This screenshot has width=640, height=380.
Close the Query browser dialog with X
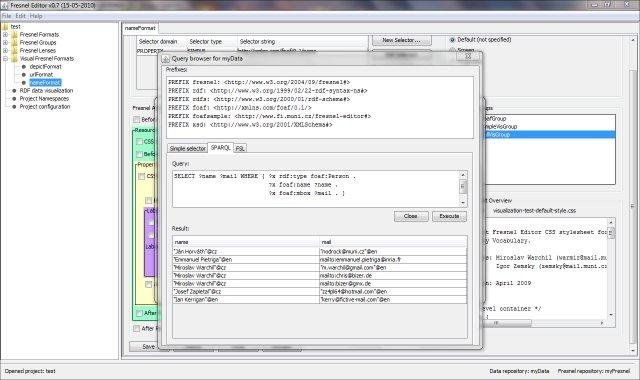coord(469,57)
